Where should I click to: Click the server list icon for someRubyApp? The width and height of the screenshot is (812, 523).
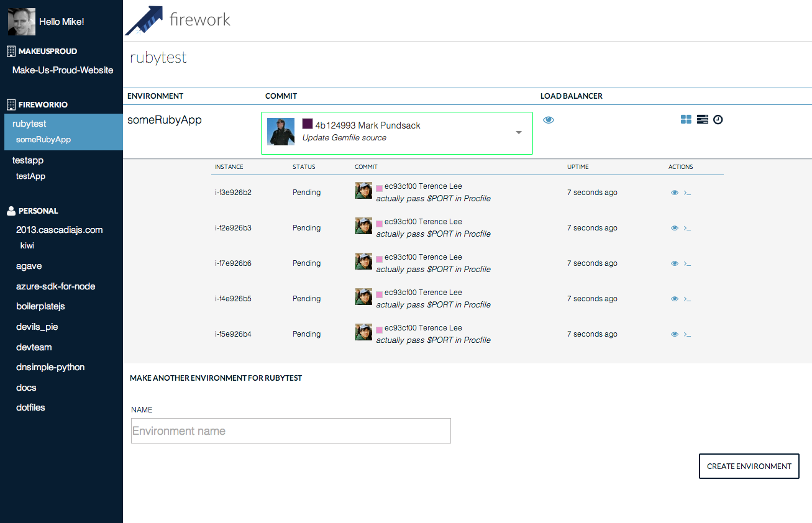click(702, 119)
